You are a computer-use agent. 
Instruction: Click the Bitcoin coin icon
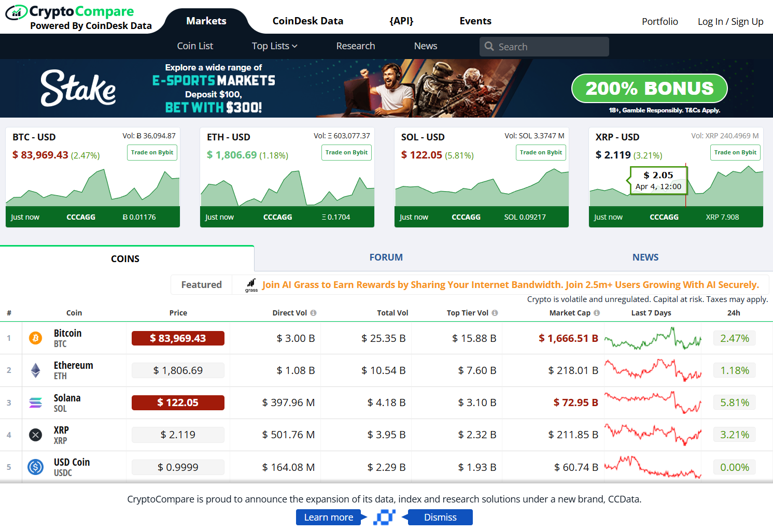[x=35, y=338]
